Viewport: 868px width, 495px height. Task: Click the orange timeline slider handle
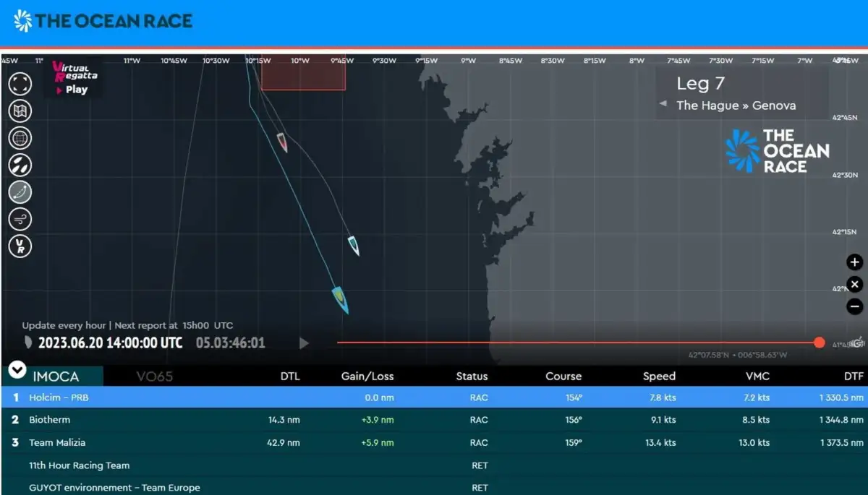coord(820,343)
